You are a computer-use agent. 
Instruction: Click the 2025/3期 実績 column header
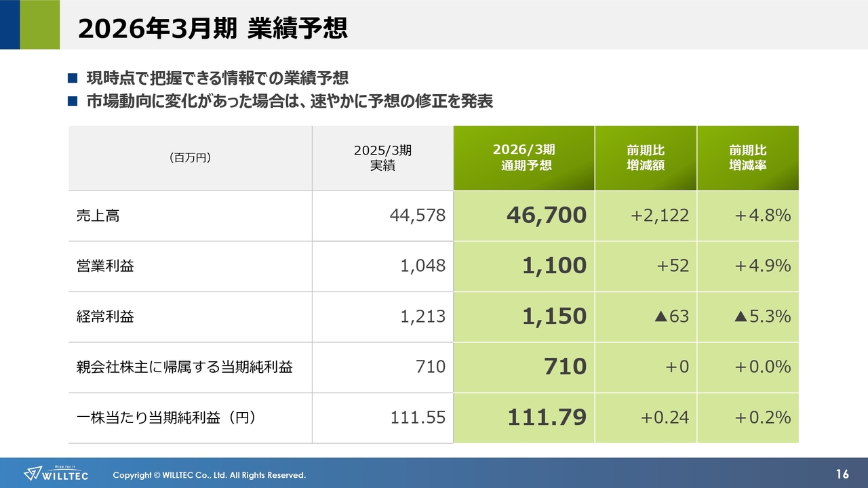[x=382, y=157]
